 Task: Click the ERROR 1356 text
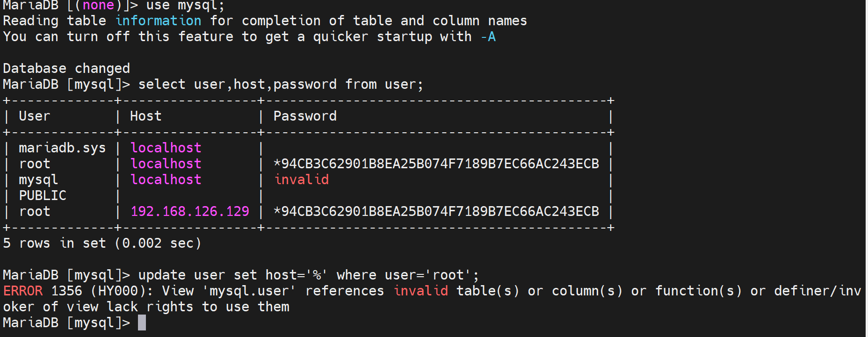(x=42, y=291)
